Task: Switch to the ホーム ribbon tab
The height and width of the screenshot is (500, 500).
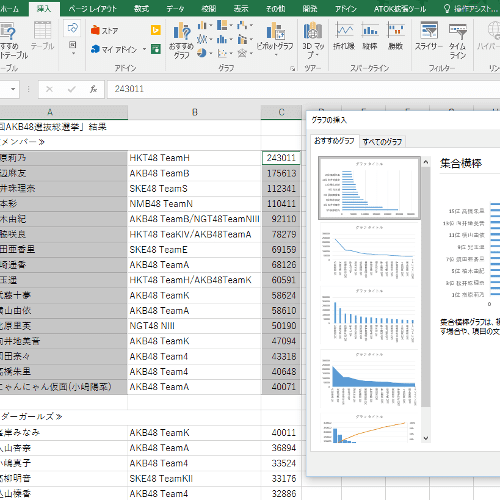Action: point(9,9)
